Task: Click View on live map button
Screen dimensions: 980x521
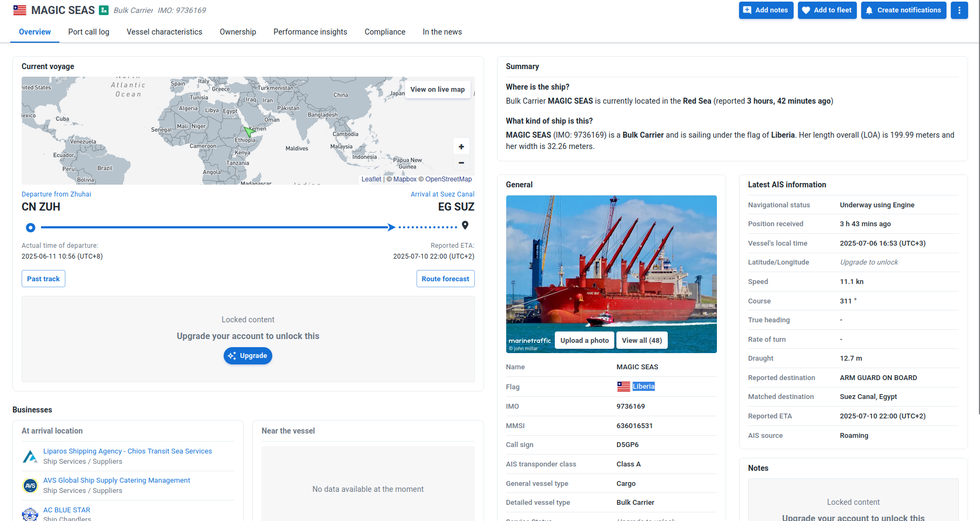Action: 438,90
